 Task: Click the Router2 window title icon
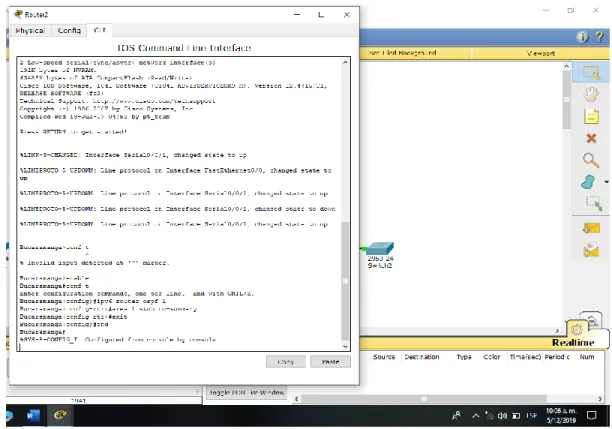point(18,14)
